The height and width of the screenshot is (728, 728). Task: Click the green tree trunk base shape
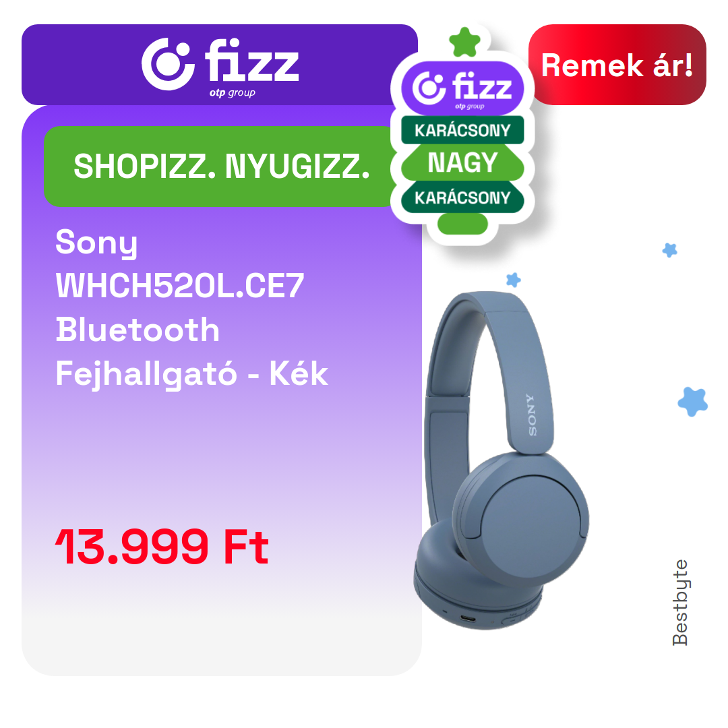(462, 224)
